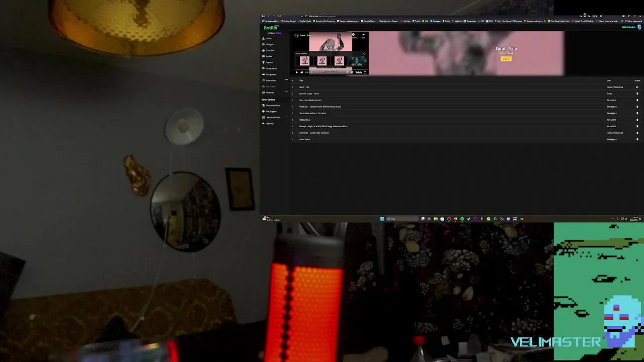644x362 pixels.
Task: Click Battle Hymn title
Action: tap(304, 139)
